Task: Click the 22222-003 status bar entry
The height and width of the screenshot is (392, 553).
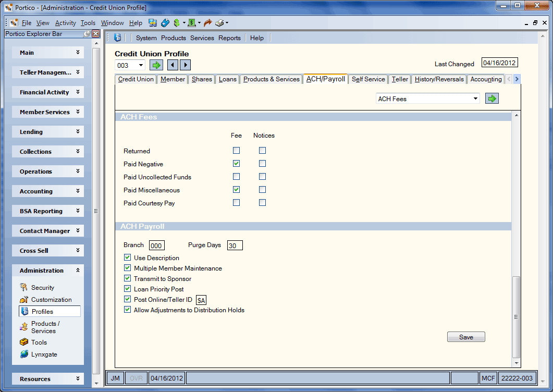Action: tap(517, 378)
